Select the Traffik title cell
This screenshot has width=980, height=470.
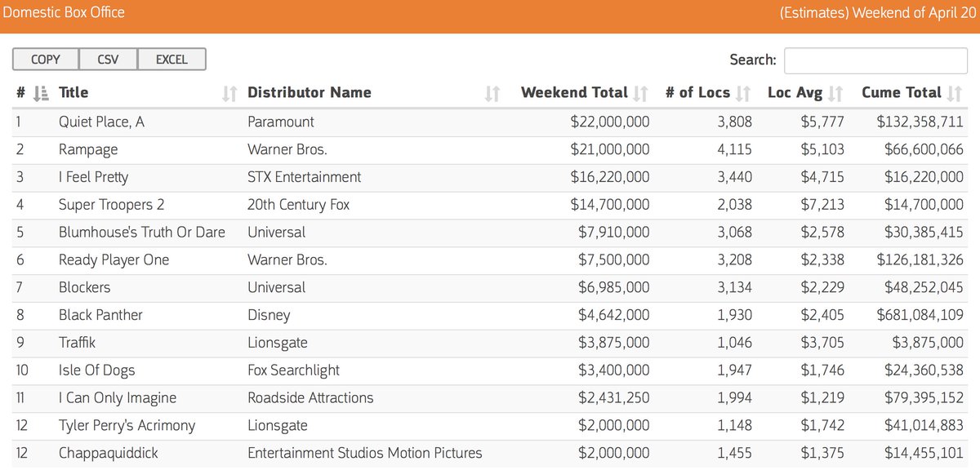(77, 343)
